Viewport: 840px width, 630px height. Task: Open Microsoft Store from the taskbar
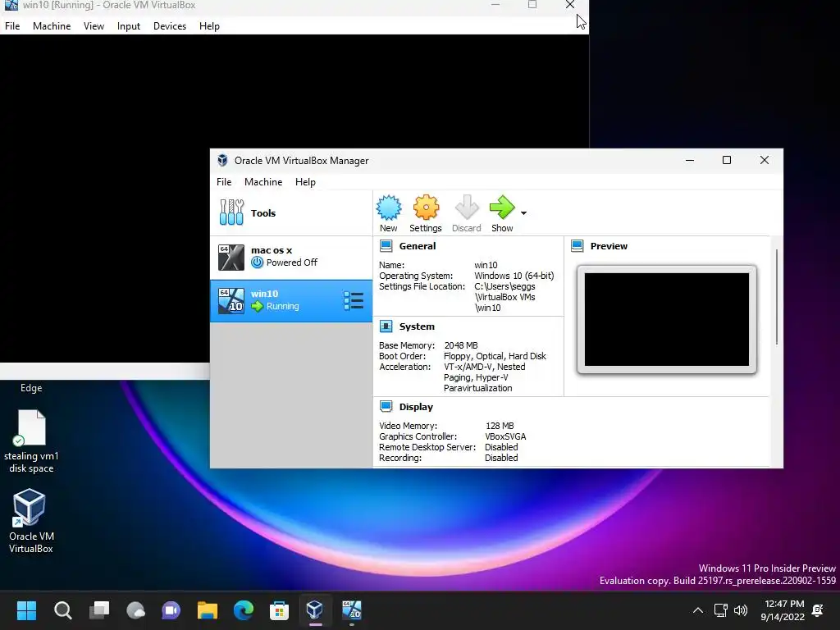pos(279,610)
